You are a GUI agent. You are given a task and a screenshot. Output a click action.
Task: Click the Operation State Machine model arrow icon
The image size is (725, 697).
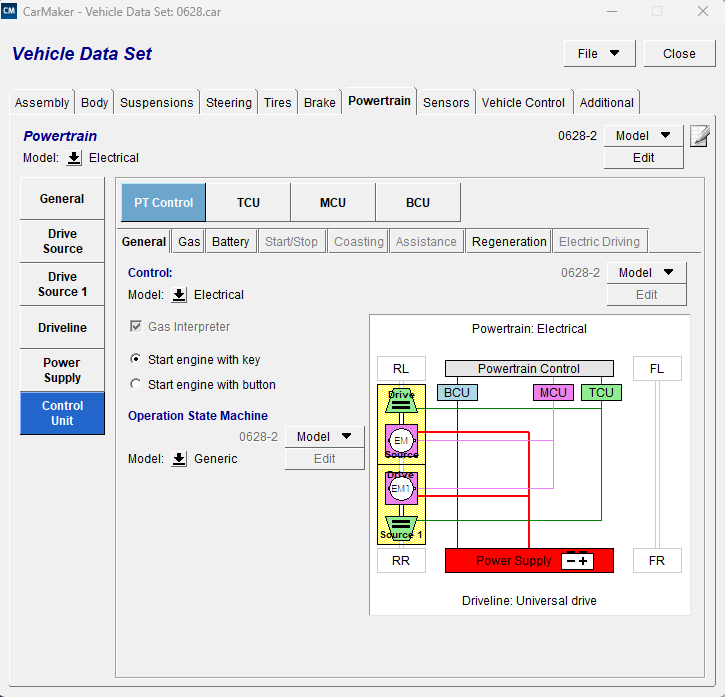(x=179, y=459)
